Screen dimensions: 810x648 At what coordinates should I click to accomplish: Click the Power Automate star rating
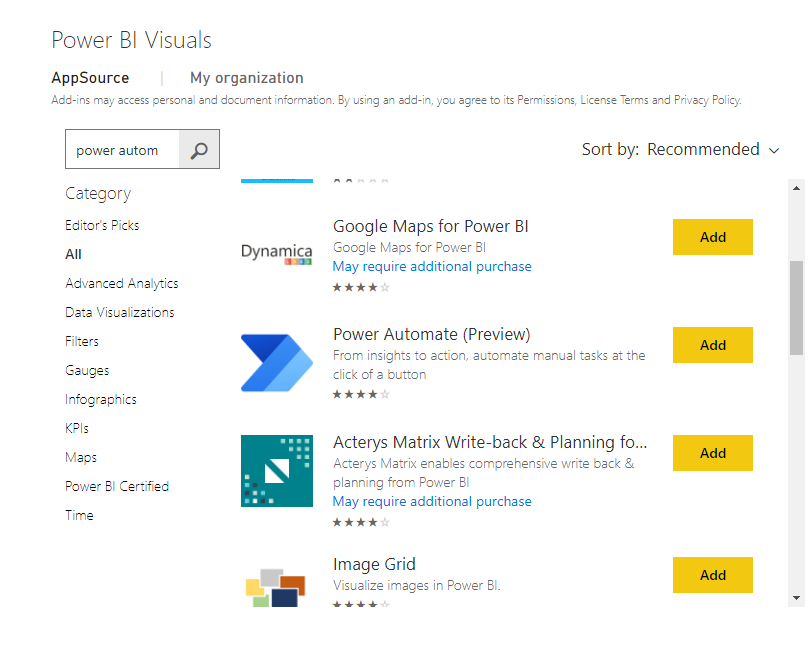coord(361,394)
